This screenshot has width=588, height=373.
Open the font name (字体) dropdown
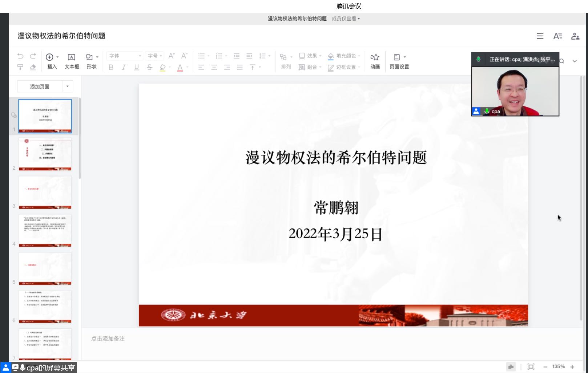pyautogui.click(x=125, y=56)
